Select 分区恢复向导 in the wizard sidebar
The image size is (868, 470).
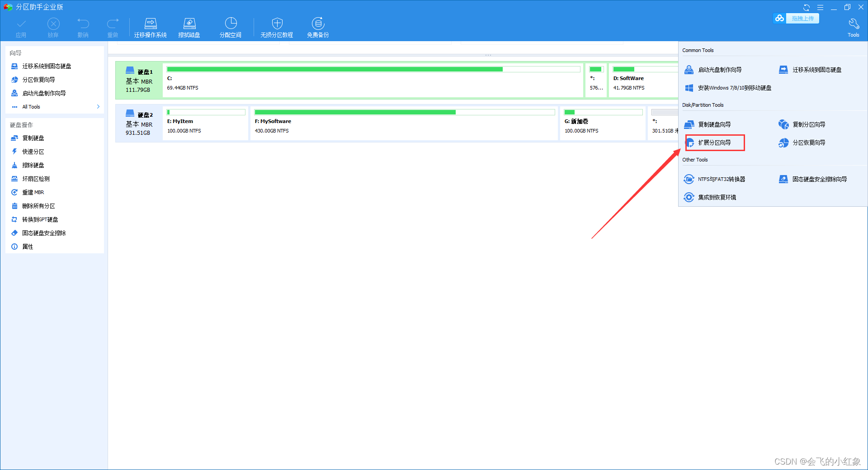tap(39, 80)
